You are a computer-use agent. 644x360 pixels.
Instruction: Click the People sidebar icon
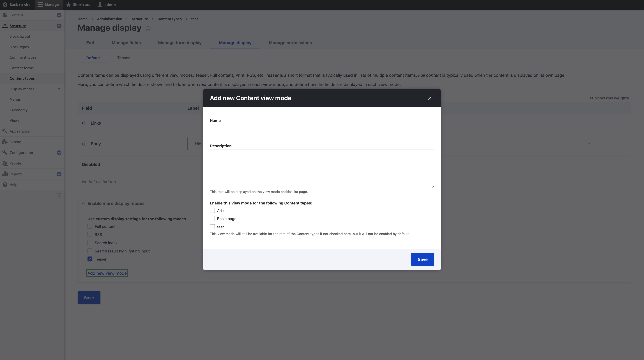(5, 163)
